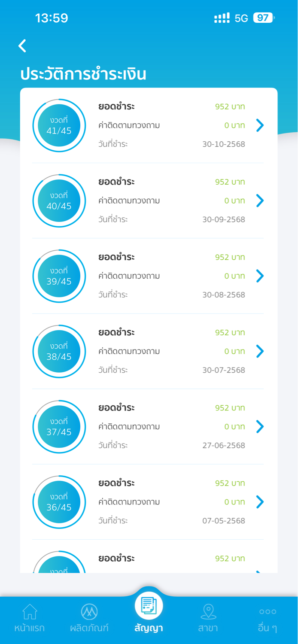Open the home icon (หน้าแรก)

pos(30,611)
